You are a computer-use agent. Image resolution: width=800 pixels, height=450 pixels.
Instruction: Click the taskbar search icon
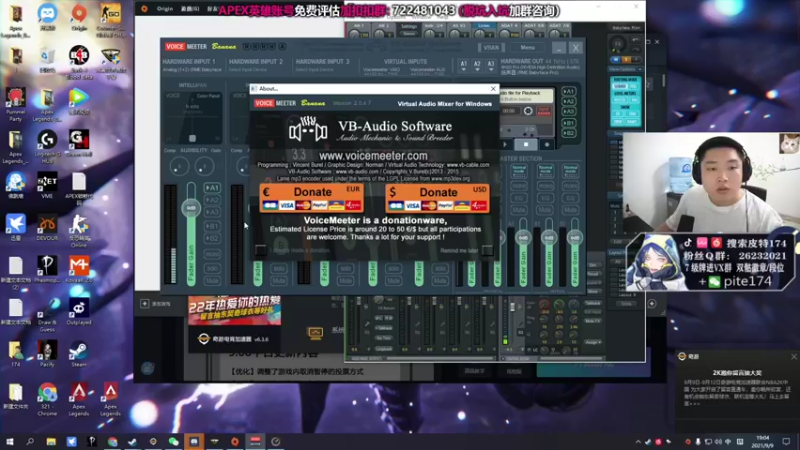pos(30,441)
